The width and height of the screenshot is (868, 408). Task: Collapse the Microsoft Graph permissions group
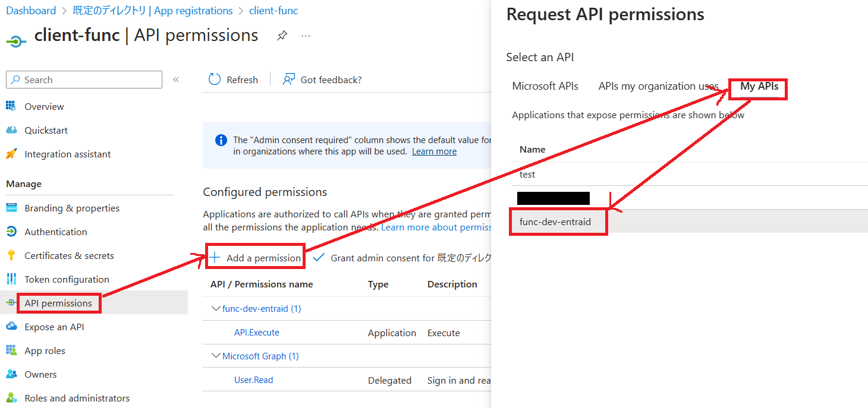tap(216, 356)
